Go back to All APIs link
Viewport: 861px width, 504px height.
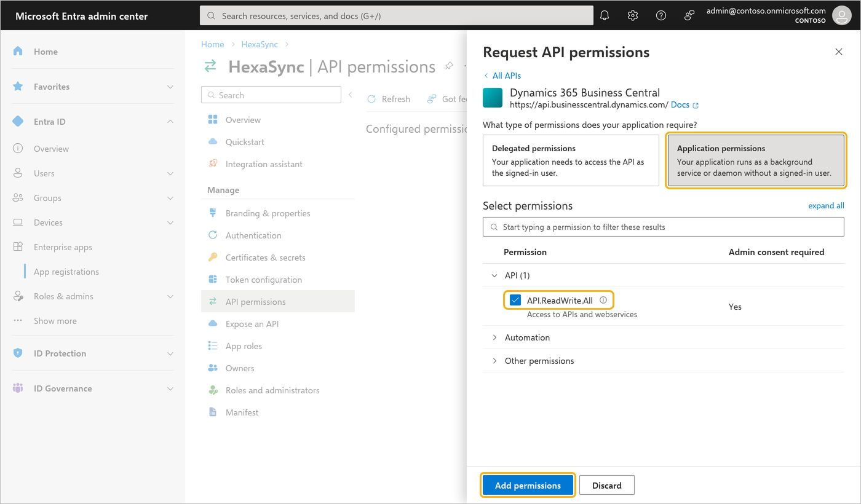[502, 76]
